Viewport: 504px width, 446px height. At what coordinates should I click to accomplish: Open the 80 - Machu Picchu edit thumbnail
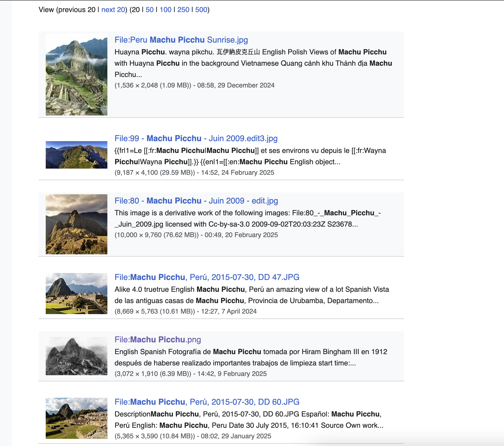click(x=76, y=224)
